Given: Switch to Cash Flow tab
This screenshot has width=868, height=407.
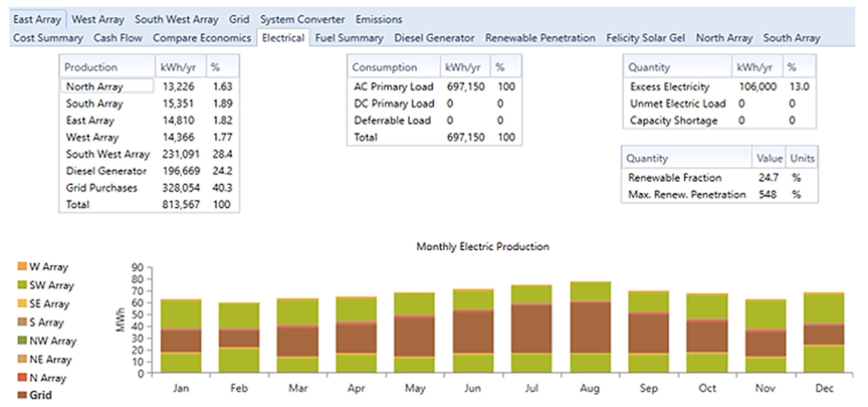Looking at the screenshot, I should tap(118, 38).
